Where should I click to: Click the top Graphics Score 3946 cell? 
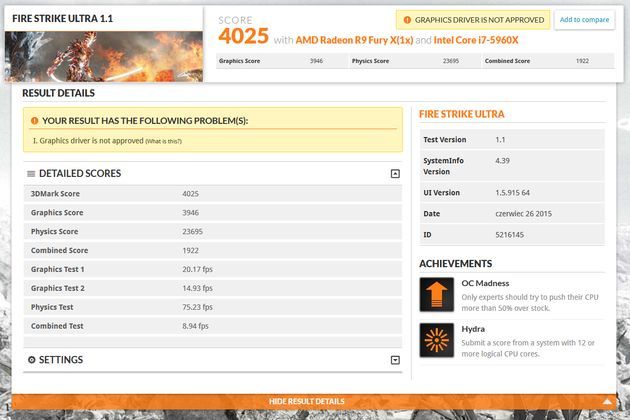(282, 61)
